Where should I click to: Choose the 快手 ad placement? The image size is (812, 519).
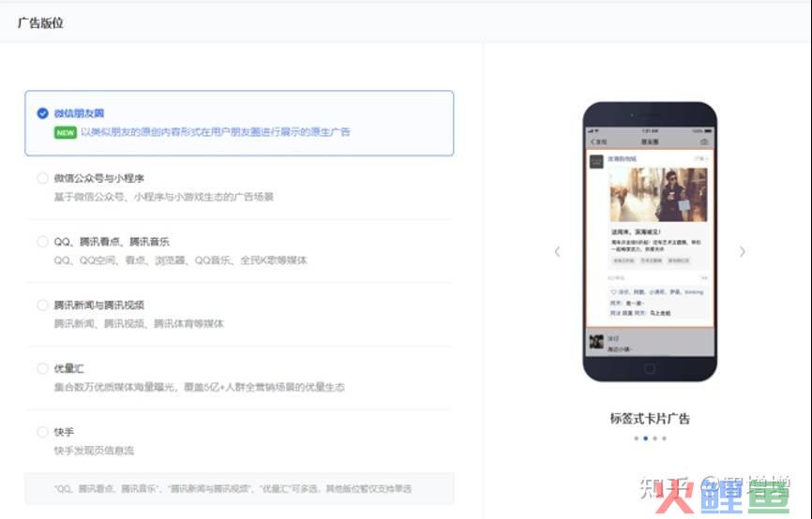click(42, 432)
